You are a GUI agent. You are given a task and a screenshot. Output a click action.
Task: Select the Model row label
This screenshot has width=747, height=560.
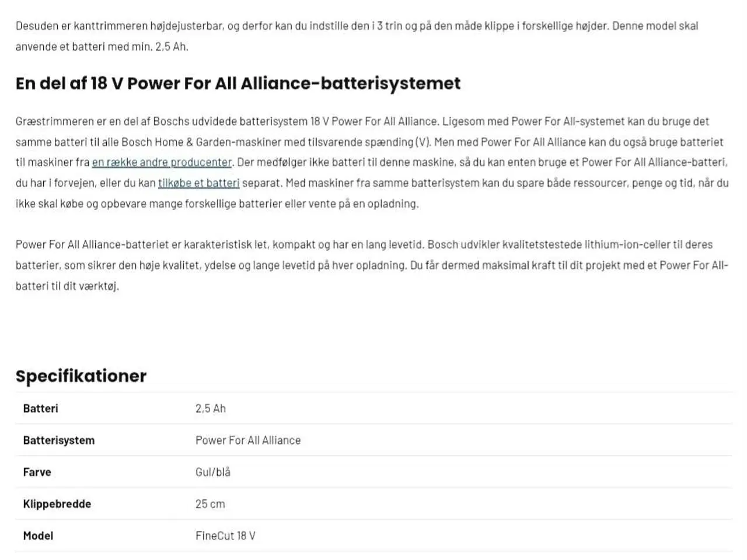coord(38,535)
